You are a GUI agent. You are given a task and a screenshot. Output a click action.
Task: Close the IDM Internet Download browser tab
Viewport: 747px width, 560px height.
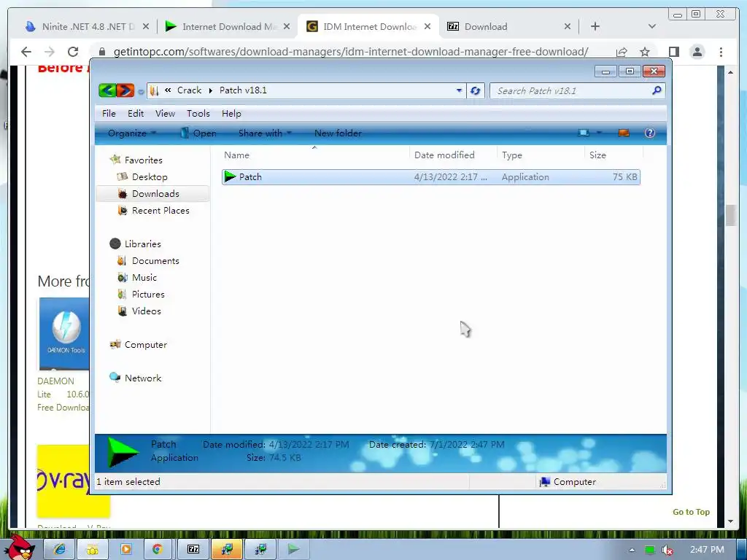point(427,27)
